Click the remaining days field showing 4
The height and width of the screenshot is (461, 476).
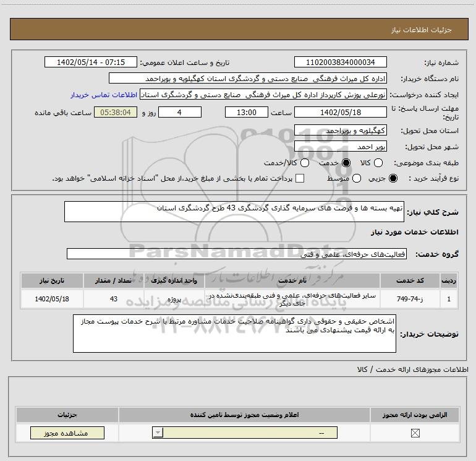point(180,112)
